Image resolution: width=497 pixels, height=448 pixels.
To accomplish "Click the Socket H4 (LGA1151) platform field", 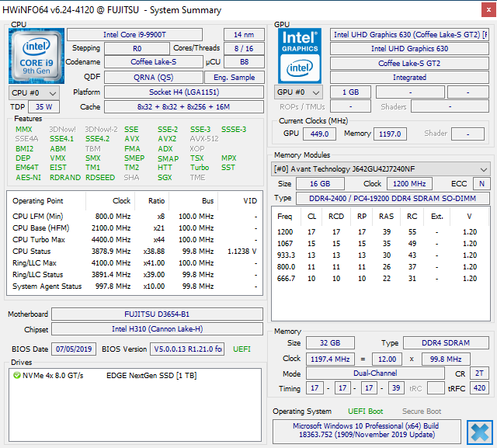I will click(x=184, y=92).
